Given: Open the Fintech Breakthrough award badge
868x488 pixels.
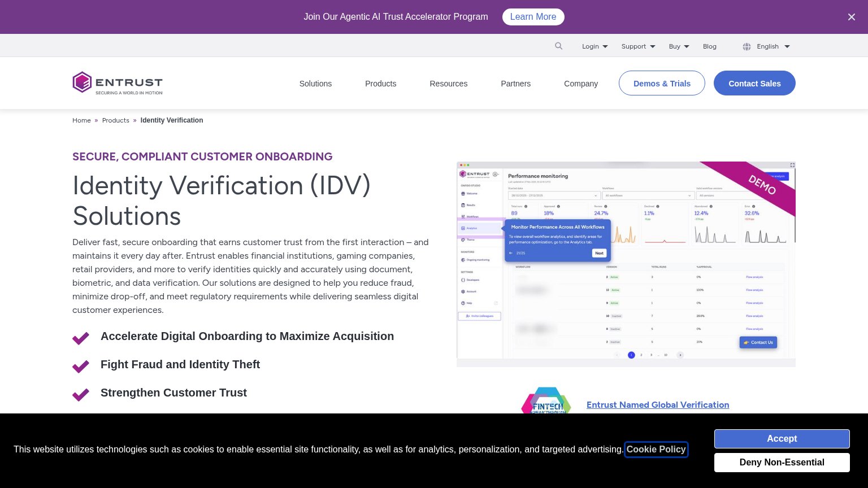Looking at the screenshot, I should [546, 400].
